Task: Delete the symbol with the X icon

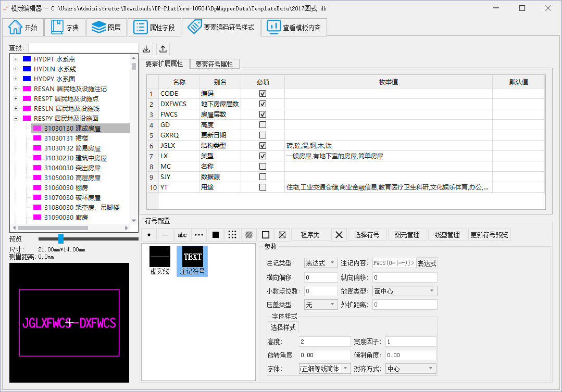Action: tap(339, 235)
